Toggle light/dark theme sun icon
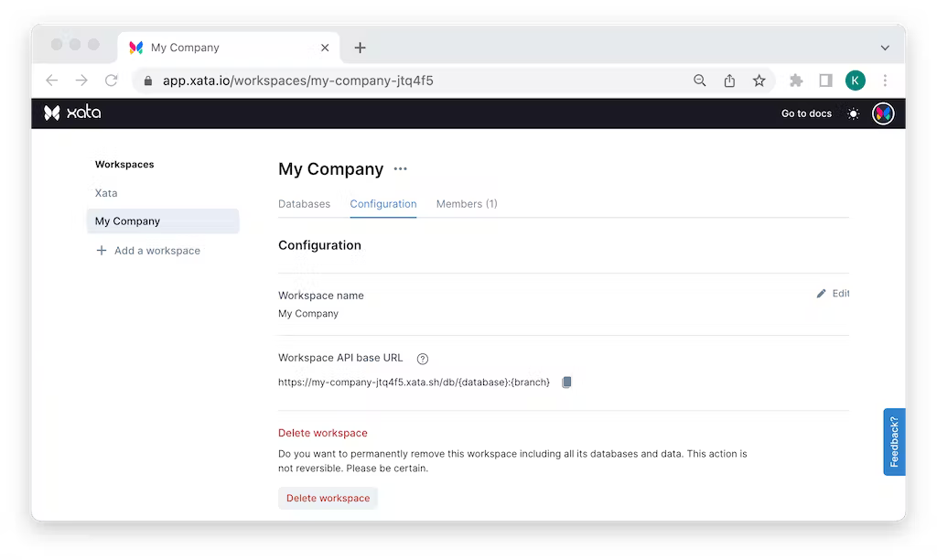 854,113
